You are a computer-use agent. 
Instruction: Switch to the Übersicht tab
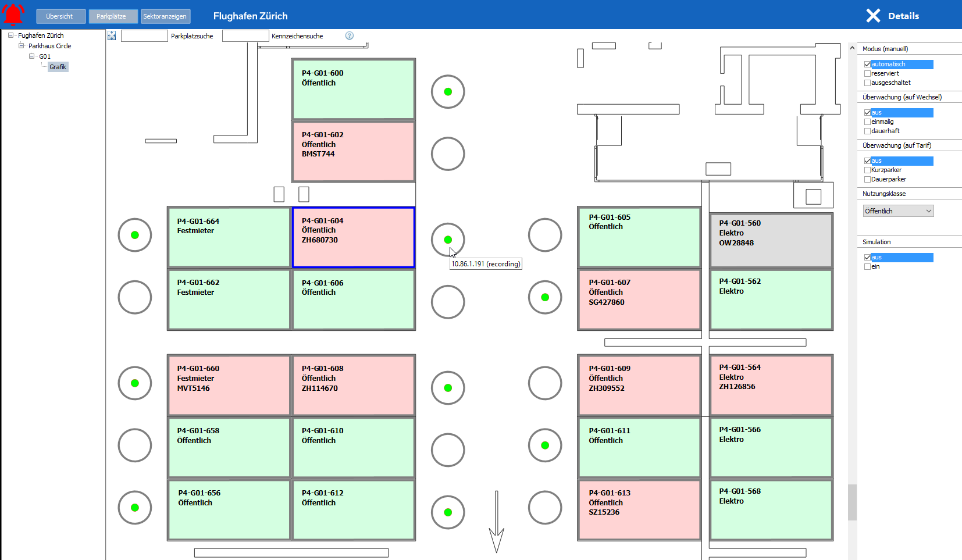pyautogui.click(x=60, y=16)
